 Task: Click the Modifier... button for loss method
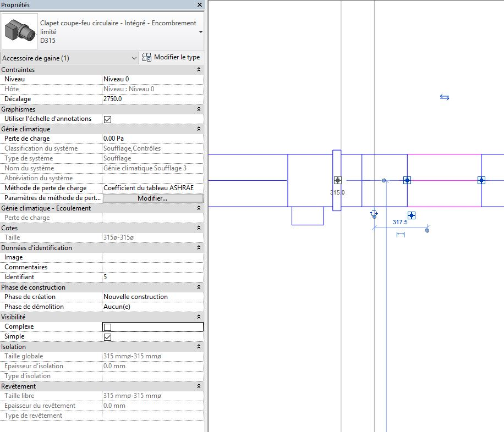point(152,198)
